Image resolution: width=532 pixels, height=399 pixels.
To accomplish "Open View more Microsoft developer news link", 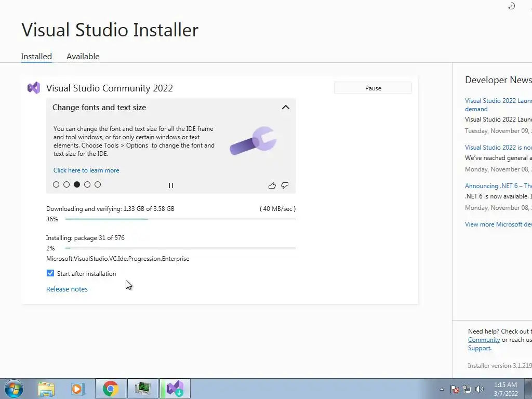I will 498,224.
